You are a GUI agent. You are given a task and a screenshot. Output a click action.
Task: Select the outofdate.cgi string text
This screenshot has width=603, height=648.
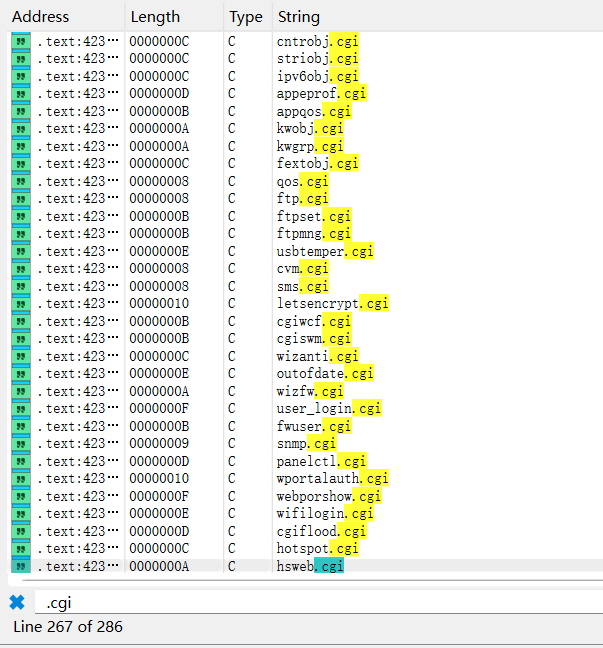click(325, 374)
